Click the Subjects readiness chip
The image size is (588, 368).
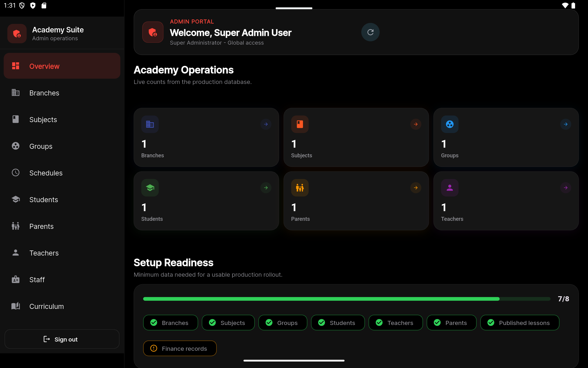[x=228, y=322]
